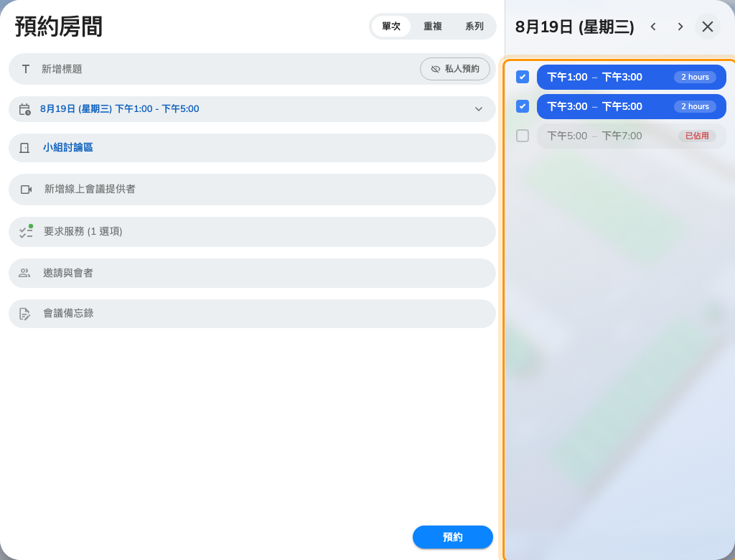Screen dimensions: 735x560
Task: Click the 預約 submit button
Action: 453,537
